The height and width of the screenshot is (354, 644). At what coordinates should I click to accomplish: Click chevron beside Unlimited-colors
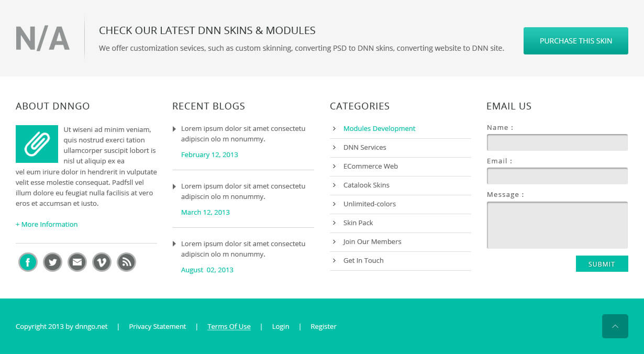tap(334, 204)
